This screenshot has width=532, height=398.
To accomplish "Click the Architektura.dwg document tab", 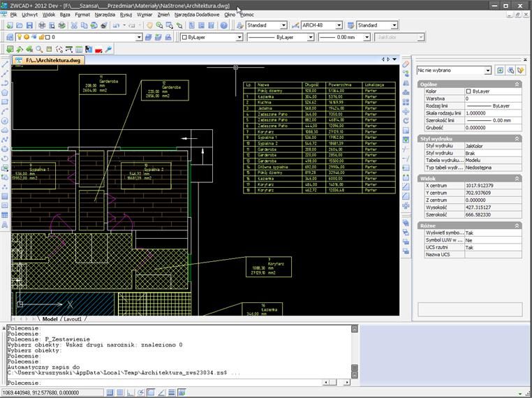I will [53, 61].
